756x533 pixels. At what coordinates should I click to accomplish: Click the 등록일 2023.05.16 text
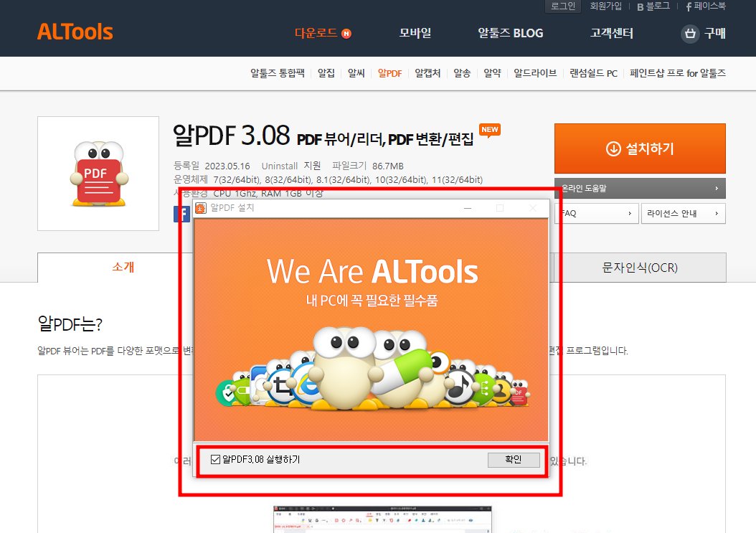tap(212, 166)
